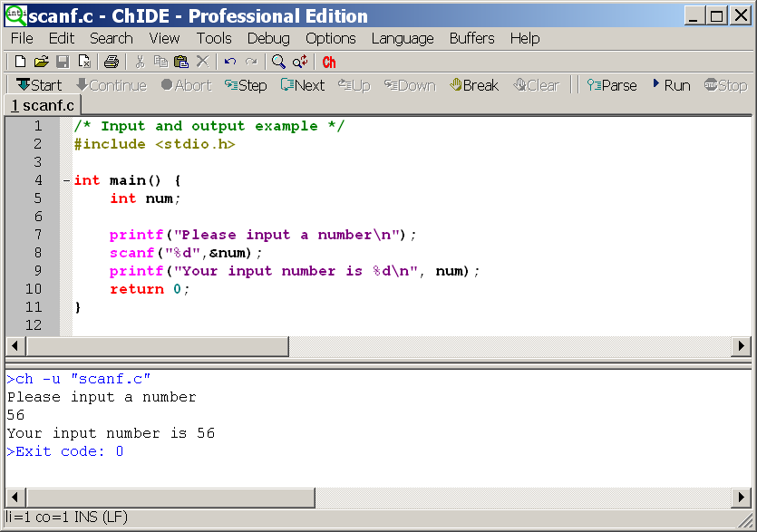The image size is (757, 532).
Task: Click the Clear breakpoints button
Action: point(537,85)
